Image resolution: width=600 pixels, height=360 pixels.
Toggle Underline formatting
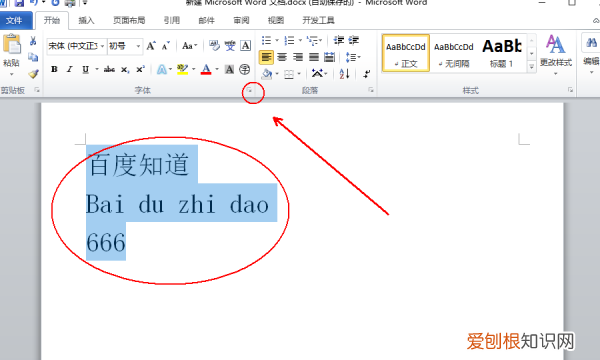pos(85,69)
